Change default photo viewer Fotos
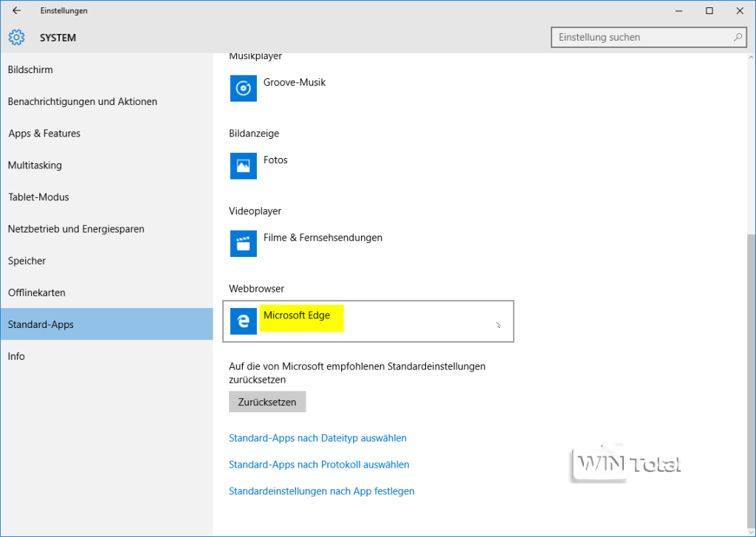 pyautogui.click(x=368, y=166)
